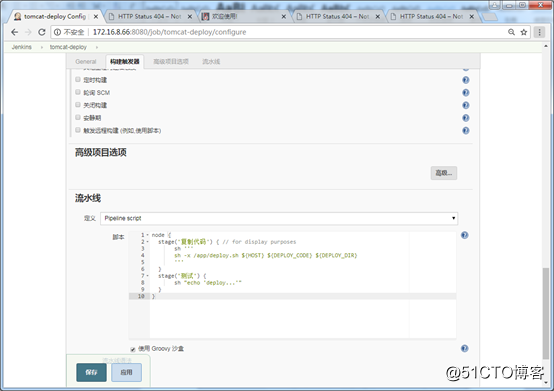The width and height of the screenshot is (554, 391).
Task: Open help for 定时构建 option
Action: tap(466, 80)
